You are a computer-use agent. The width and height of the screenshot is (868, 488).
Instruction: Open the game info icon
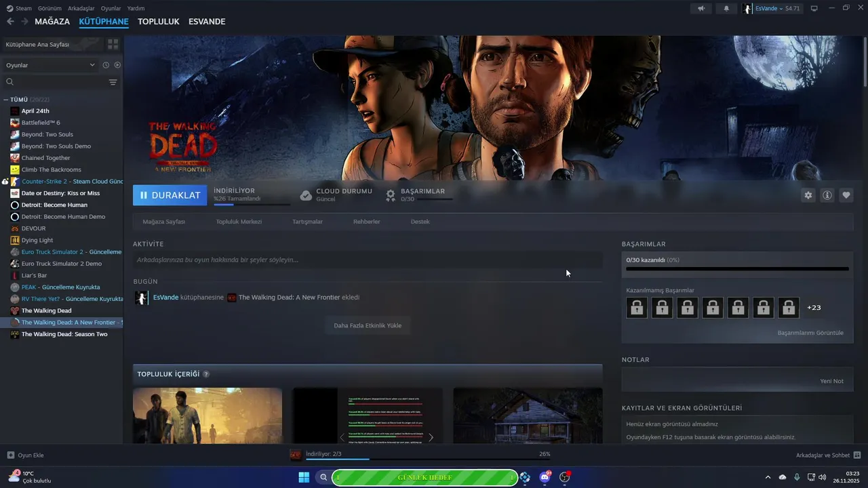pos(827,195)
